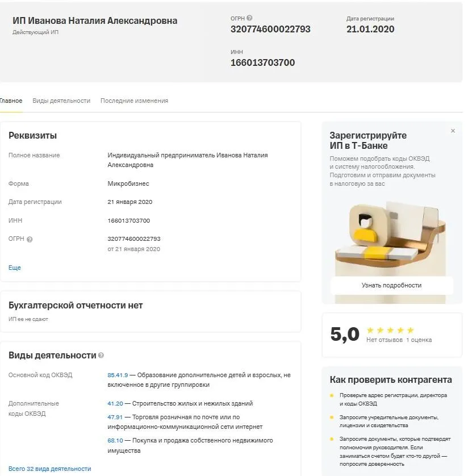Image resolution: width=468 pixels, height=476 pixels.
Task: Click the ИНН number 166013703700 in header
Action: click(x=262, y=62)
